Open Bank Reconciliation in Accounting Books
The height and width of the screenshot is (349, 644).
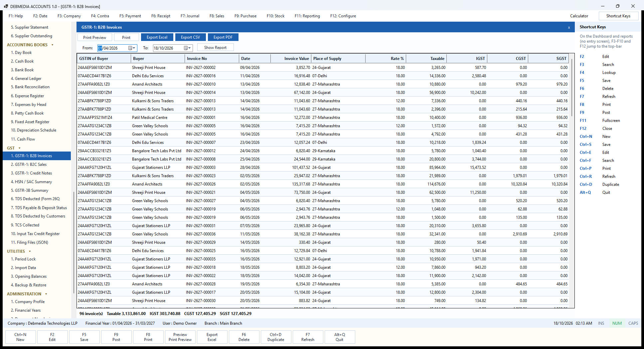(x=30, y=87)
